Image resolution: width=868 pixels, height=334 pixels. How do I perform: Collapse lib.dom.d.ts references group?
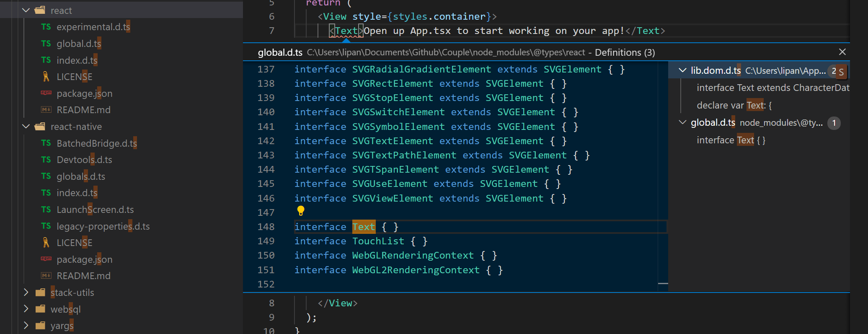pyautogui.click(x=682, y=70)
